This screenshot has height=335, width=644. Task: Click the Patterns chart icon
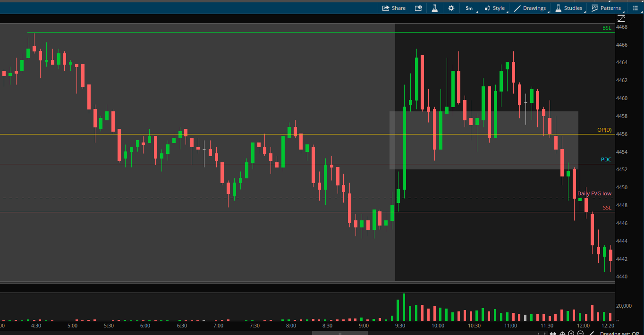pyautogui.click(x=595, y=8)
